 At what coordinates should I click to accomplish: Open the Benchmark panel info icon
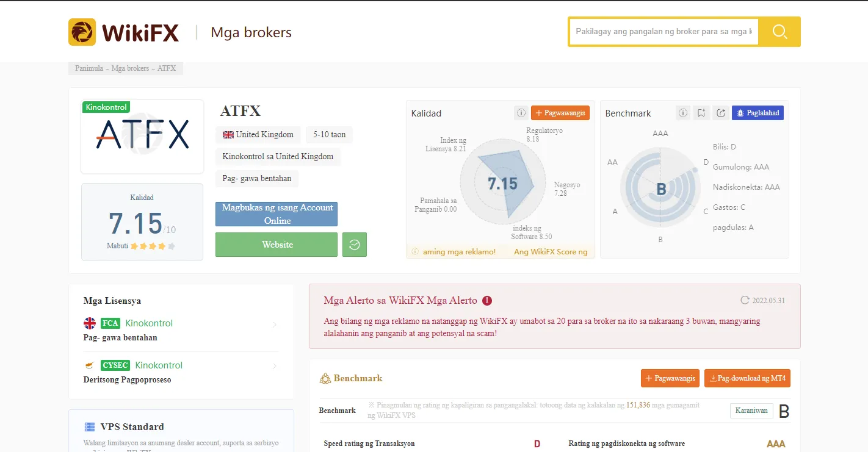(683, 113)
